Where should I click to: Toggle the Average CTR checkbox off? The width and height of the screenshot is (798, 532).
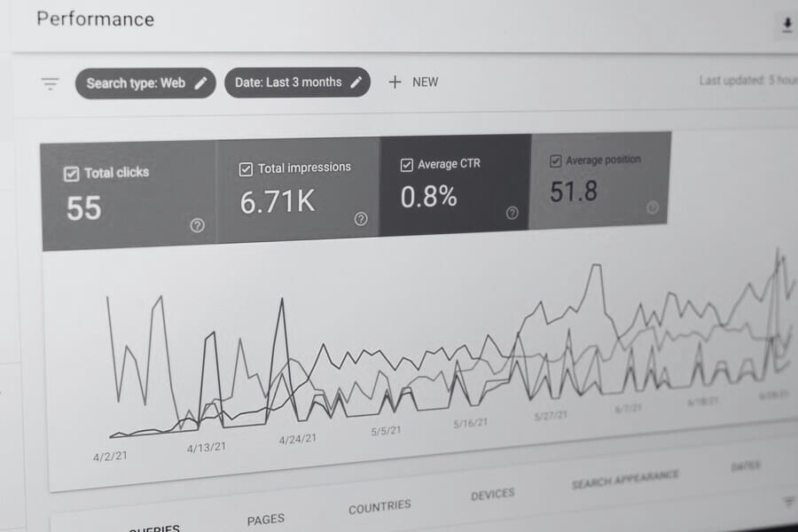pyautogui.click(x=408, y=163)
